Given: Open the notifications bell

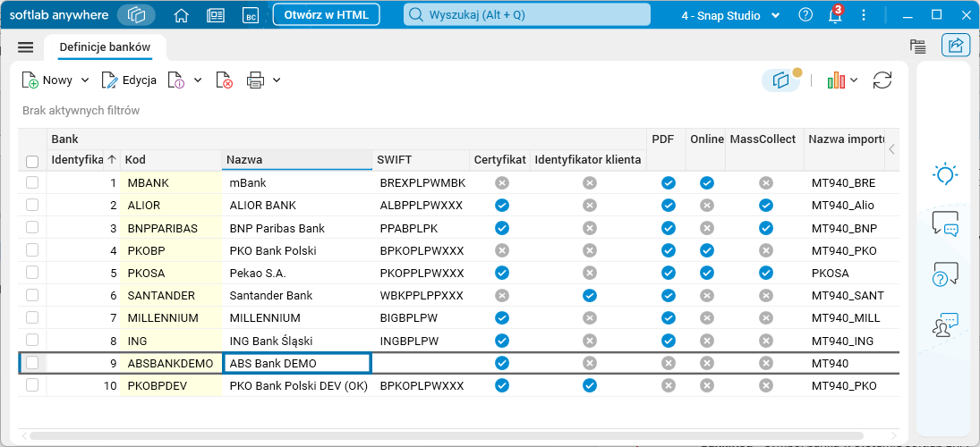Looking at the screenshot, I should coord(835,15).
